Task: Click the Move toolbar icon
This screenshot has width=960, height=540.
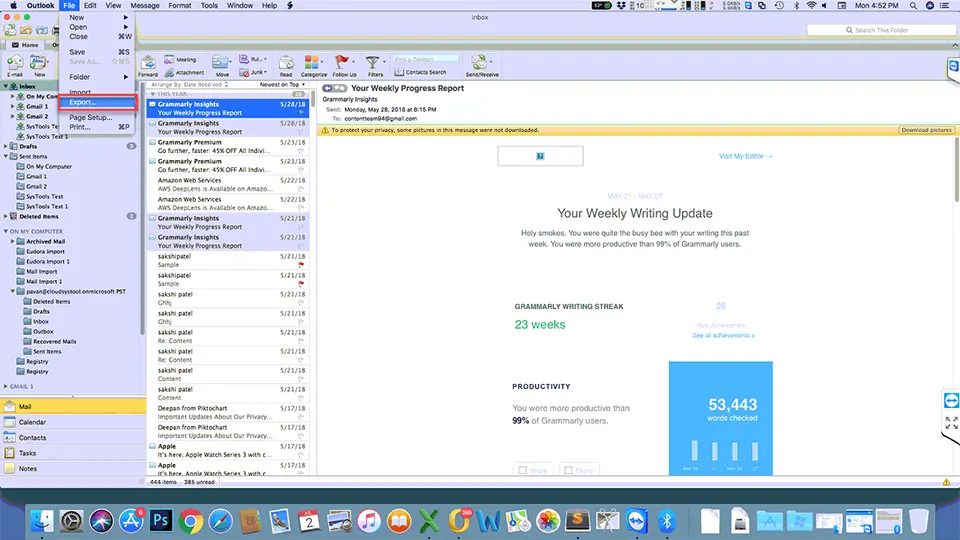Action: click(x=221, y=66)
